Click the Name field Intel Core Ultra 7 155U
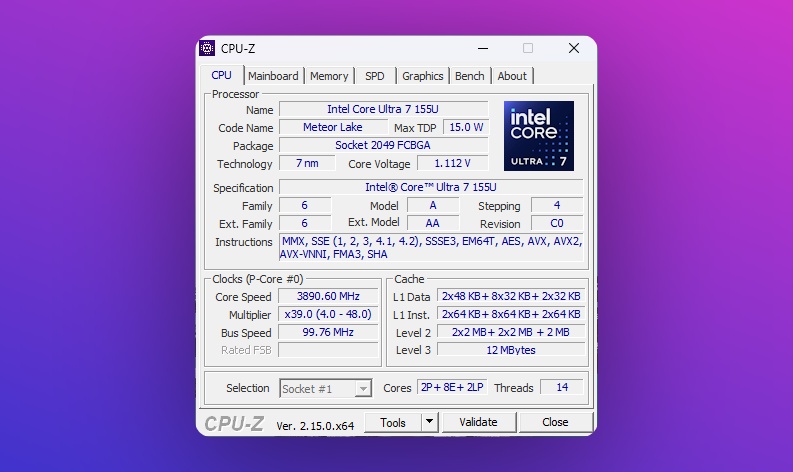 pyautogui.click(x=383, y=109)
